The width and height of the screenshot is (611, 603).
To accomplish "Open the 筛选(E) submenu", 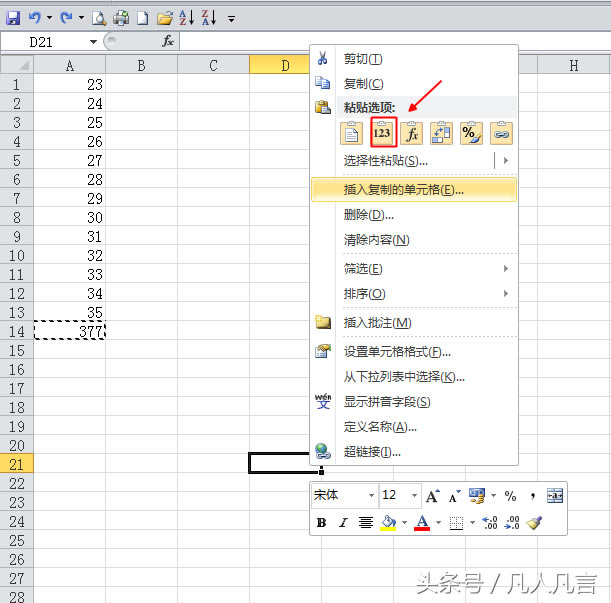I will coord(415,269).
